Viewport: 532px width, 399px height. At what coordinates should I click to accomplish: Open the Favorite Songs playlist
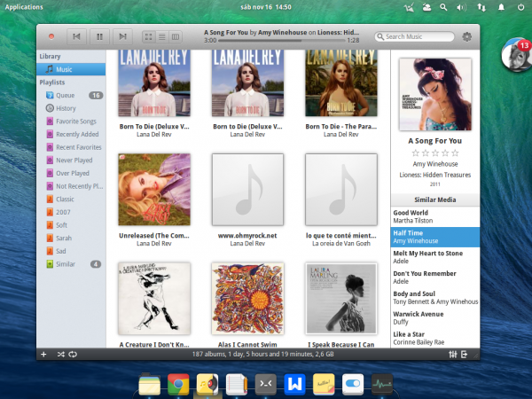click(x=71, y=121)
